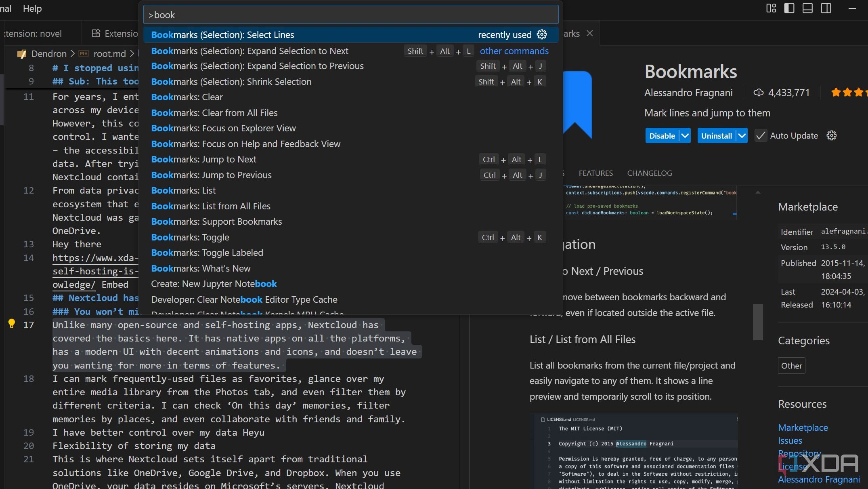Click the lightbulb code action on line 17
868x489 pixels.
click(x=12, y=324)
